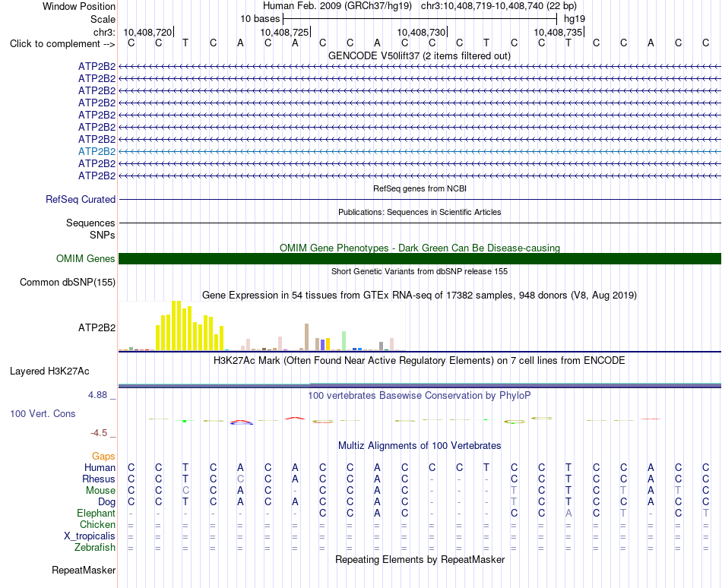Click 'Multiz Alignments of 100 Vertebrates' title
The width and height of the screenshot is (722, 588).
click(420, 445)
